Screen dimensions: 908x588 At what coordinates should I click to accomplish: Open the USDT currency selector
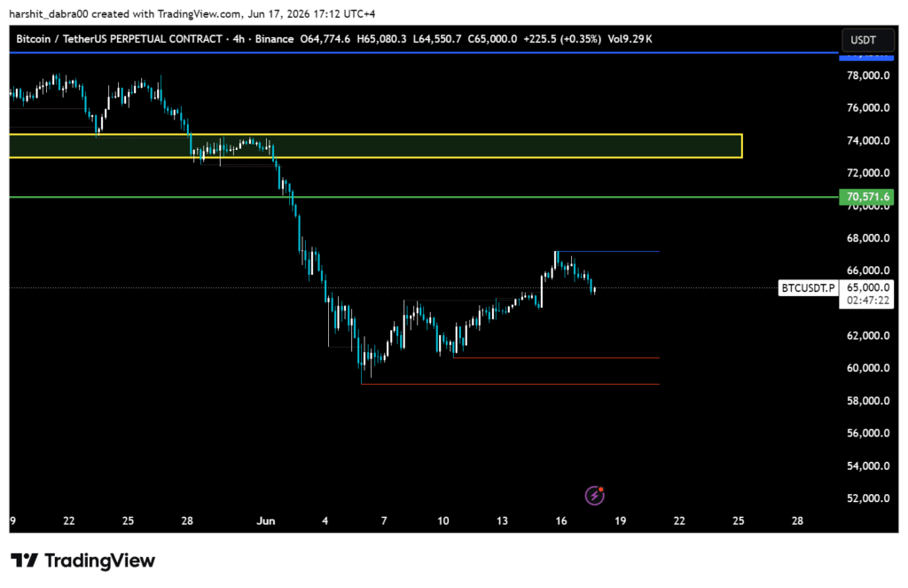[x=867, y=40]
